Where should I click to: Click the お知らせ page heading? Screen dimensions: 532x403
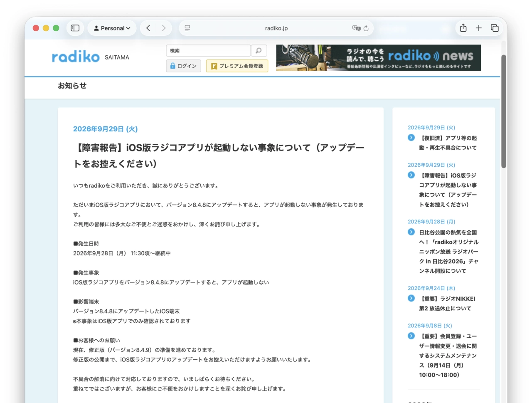click(72, 86)
